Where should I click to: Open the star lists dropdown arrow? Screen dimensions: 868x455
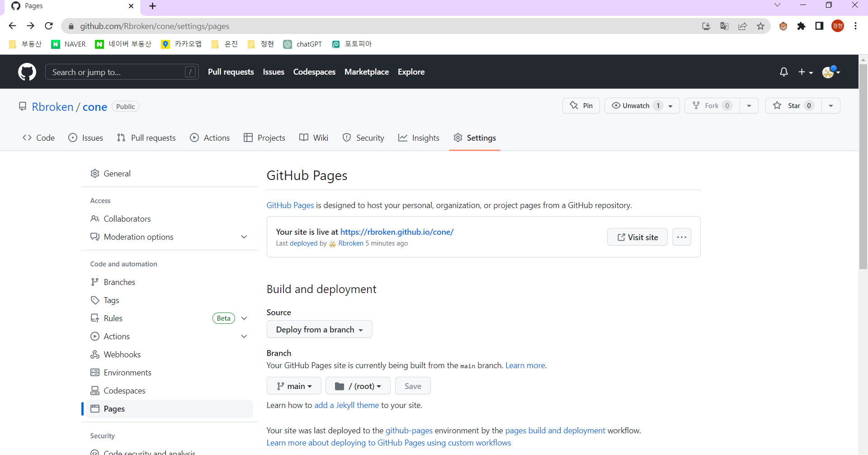pyautogui.click(x=831, y=106)
